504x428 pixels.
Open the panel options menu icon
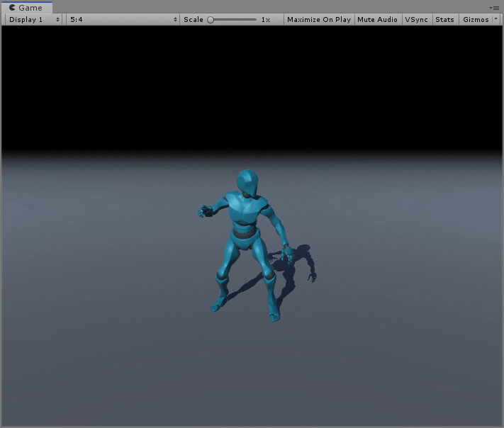494,7
